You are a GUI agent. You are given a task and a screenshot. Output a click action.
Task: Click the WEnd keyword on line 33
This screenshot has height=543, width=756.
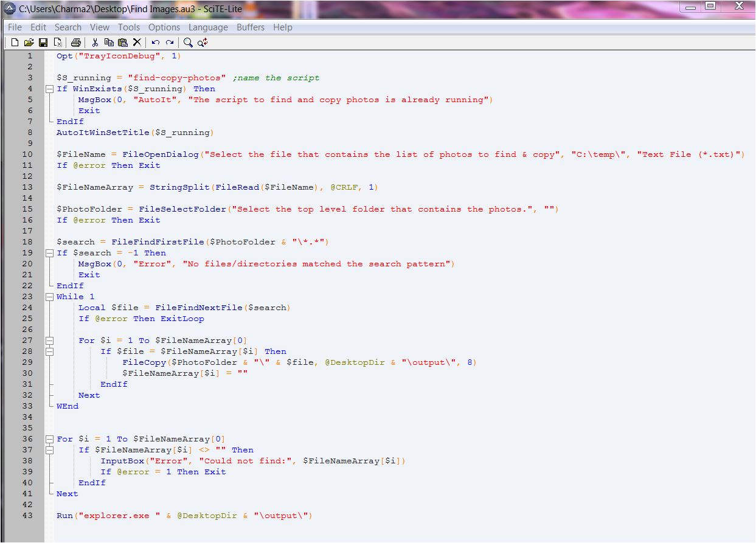(68, 406)
